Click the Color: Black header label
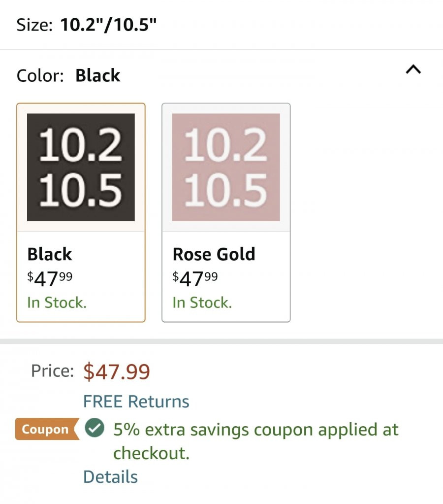Image resolution: width=443 pixels, height=504 pixels. pos(68,75)
